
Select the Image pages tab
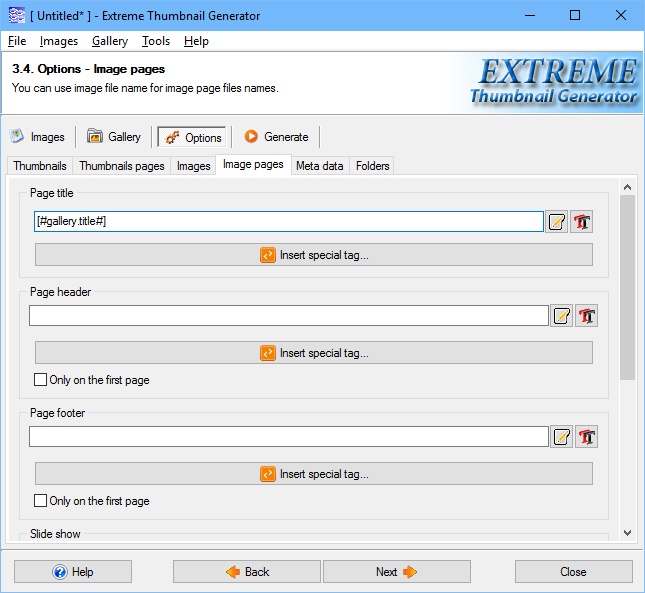253,164
